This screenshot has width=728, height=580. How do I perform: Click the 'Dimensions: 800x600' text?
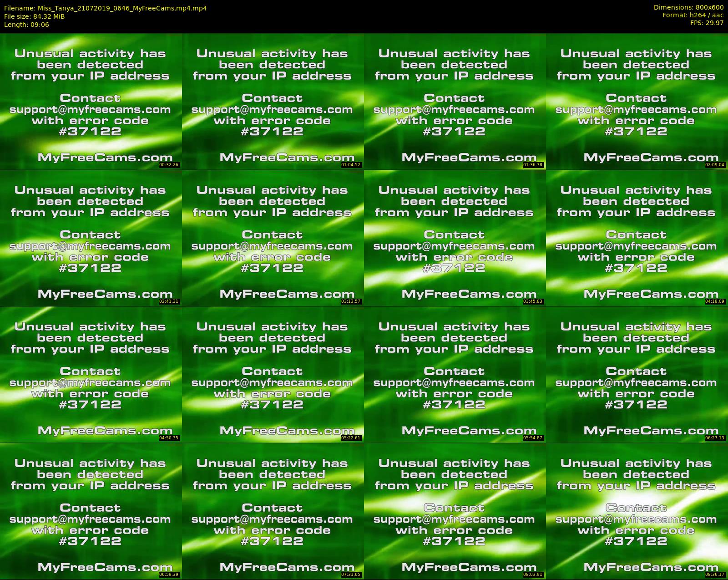(x=688, y=7)
